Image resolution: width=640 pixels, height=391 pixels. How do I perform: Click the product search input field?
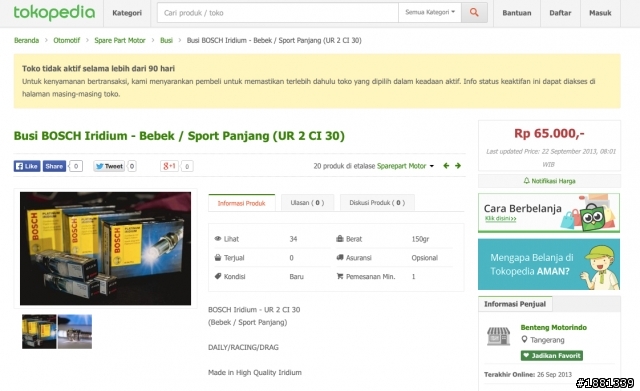coord(278,13)
